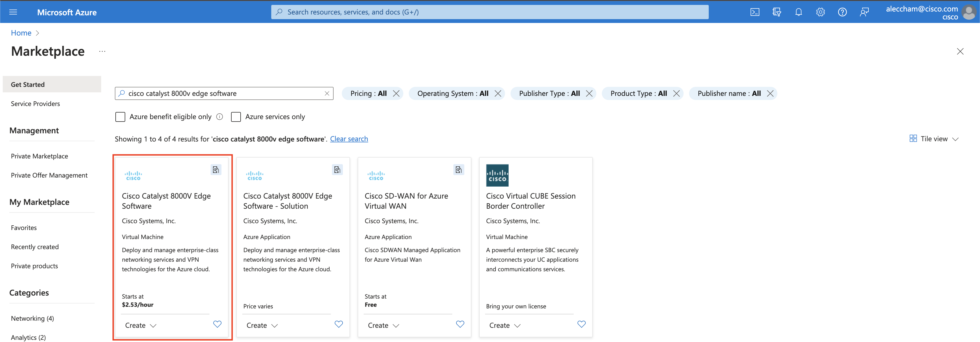Image resolution: width=980 pixels, height=342 pixels.
Task: Check Azure benefit eligible only
Action: [120, 117]
